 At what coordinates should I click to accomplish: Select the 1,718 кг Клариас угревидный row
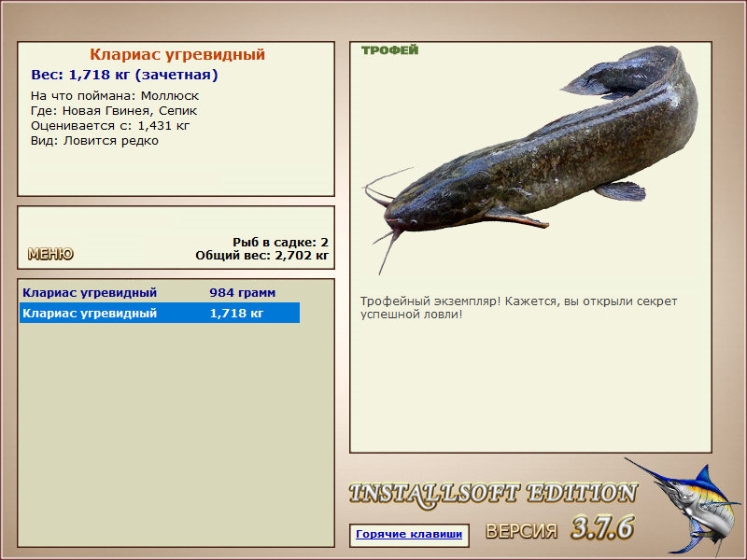pyautogui.click(x=160, y=313)
